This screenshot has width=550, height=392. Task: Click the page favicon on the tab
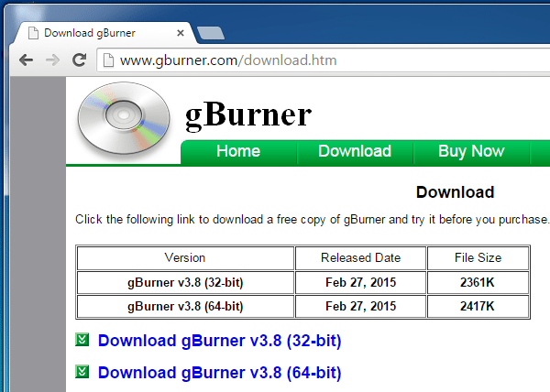pyautogui.click(x=33, y=33)
